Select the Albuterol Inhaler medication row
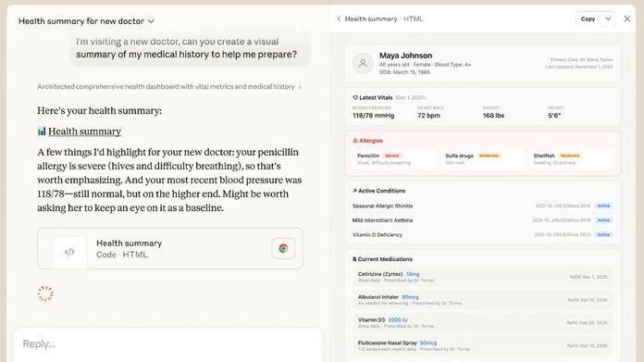This screenshot has height=362, width=644. coord(483,300)
